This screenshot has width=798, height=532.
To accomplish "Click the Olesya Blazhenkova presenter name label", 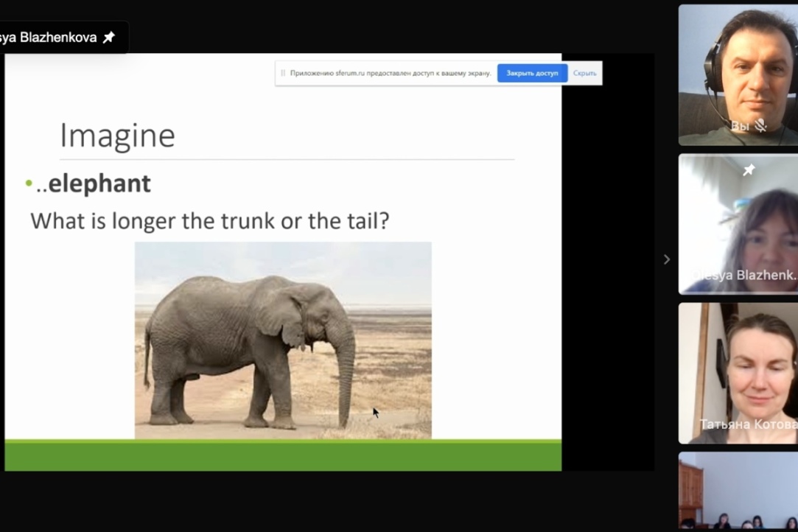I will [x=49, y=37].
